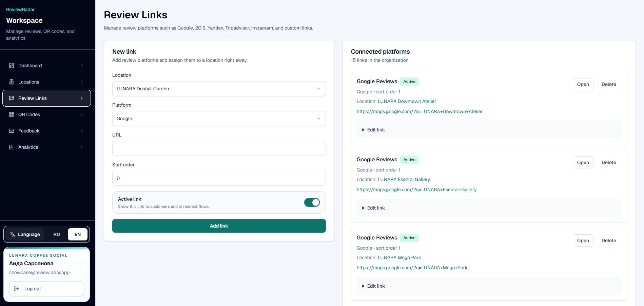Click the LUNARA Mega Park location name
Screen dimensions: 644x306
pos(399,257)
